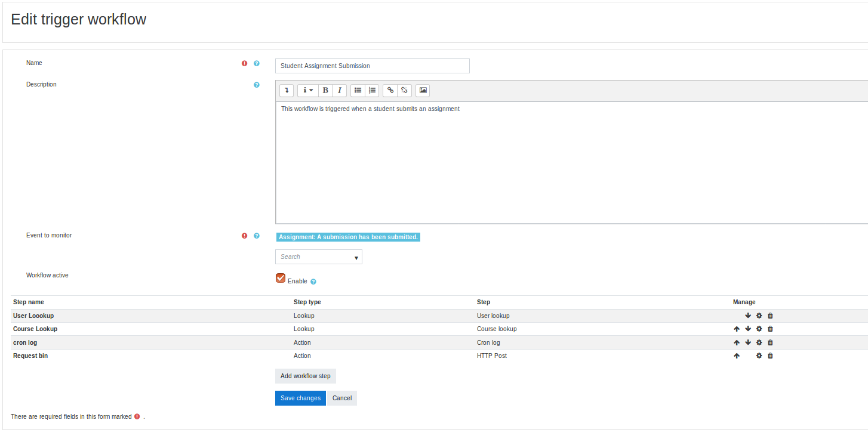
Task: Insert an unordered bullet list
Action: pyautogui.click(x=358, y=90)
